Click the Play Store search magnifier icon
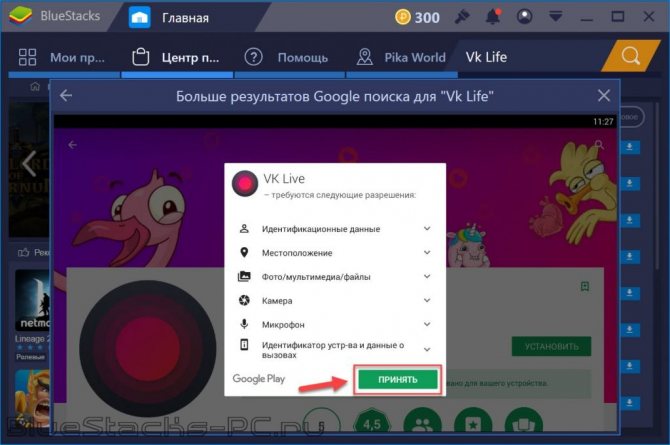The height and width of the screenshot is (445, 670). coord(599,145)
